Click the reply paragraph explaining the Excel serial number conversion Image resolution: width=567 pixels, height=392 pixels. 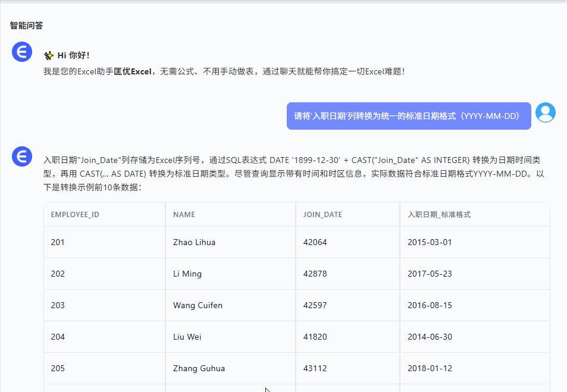click(x=294, y=174)
